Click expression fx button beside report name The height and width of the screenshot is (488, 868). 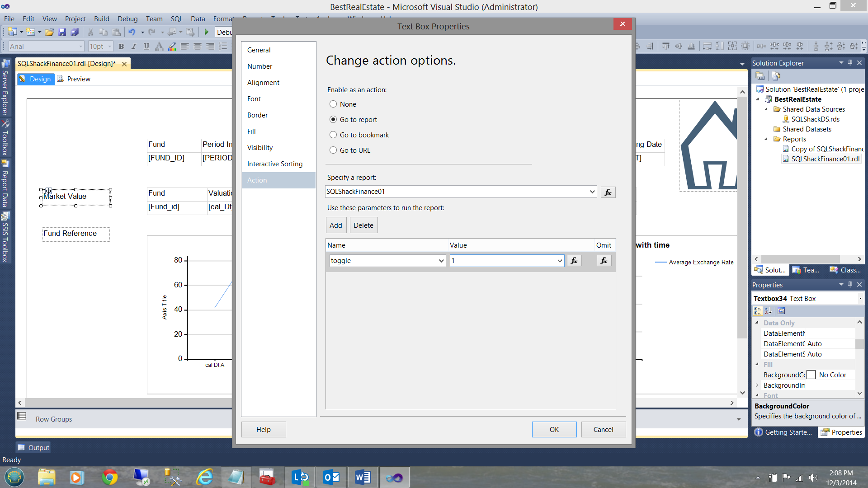click(608, 192)
